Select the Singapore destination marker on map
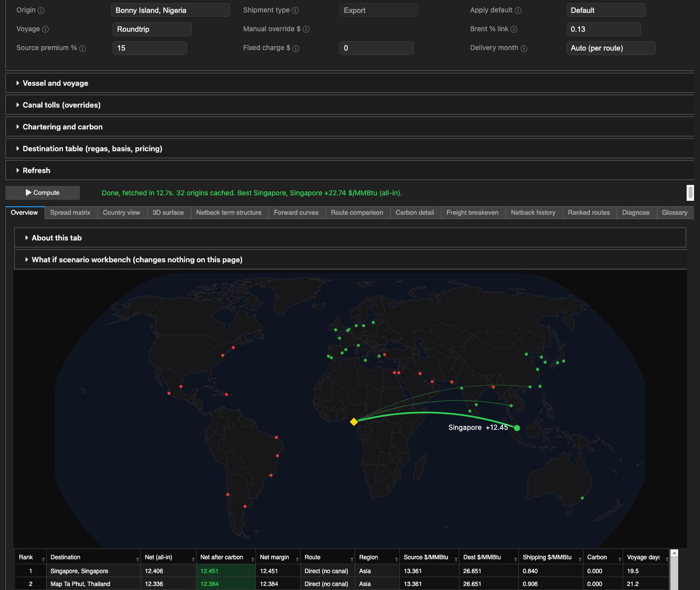Image resolution: width=700 pixels, height=590 pixels. click(x=517, y=428)
